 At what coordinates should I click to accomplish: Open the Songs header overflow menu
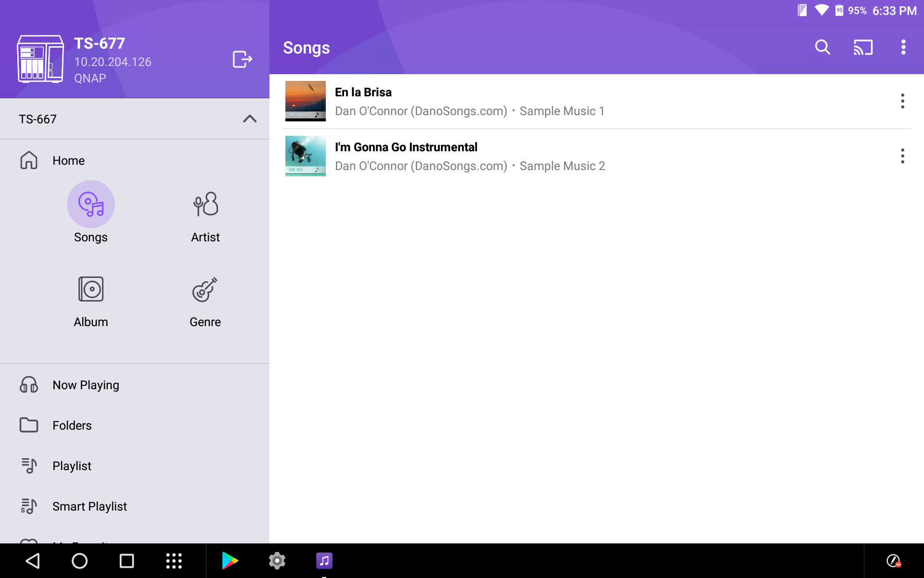click(903, 47)
